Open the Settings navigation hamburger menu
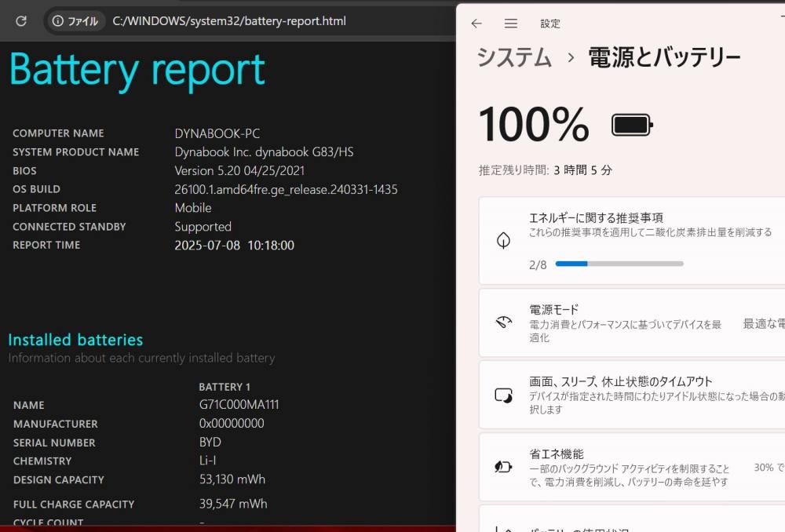 tap(511, 24)
